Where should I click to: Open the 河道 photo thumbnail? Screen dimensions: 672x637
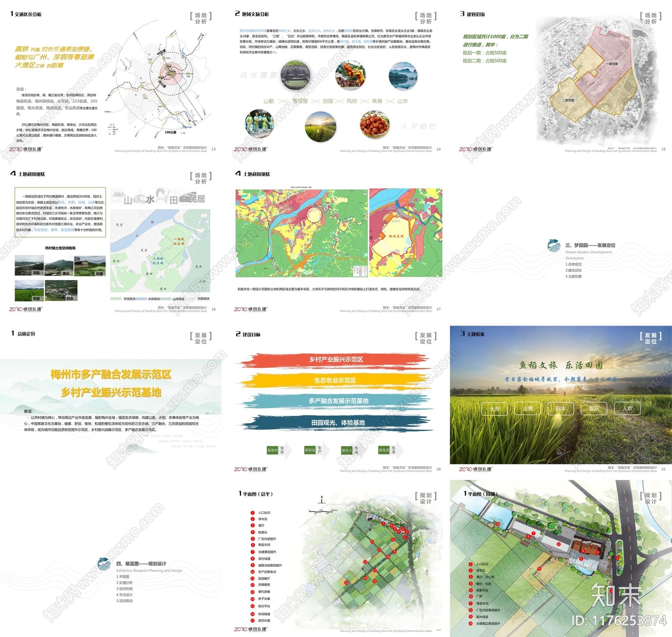29,266
